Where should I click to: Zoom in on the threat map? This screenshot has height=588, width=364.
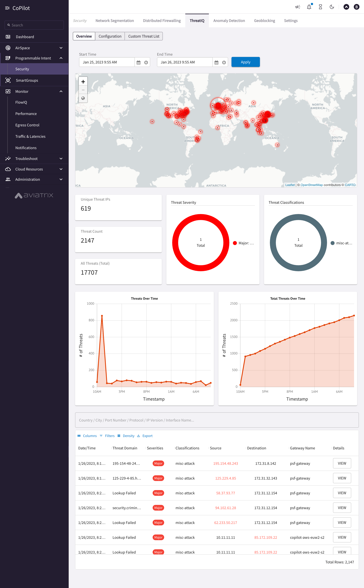coord(83,82)
